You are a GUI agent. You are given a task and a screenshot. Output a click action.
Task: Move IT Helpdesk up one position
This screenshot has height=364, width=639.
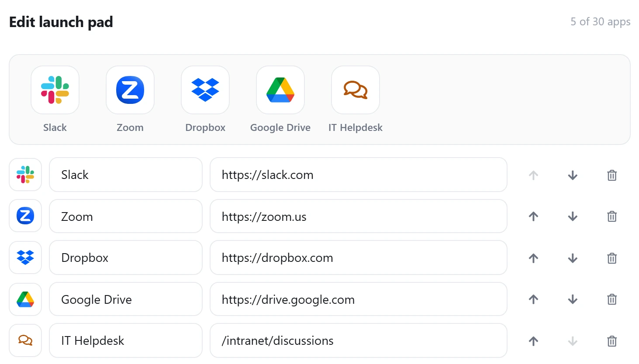533,341
